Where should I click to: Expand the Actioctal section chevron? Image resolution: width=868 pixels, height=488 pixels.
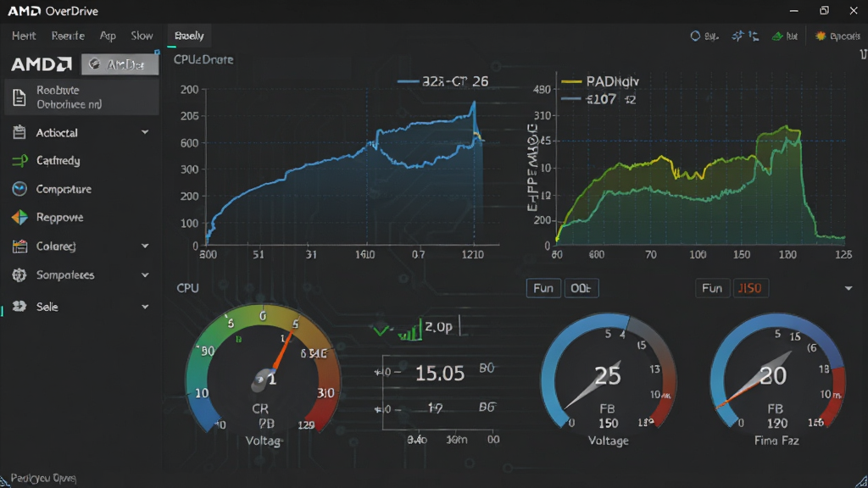[145, 132]
